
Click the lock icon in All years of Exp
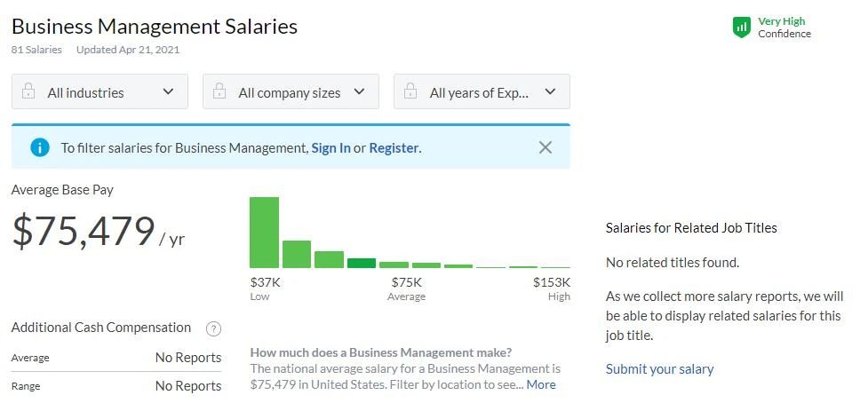click(x=410, y=91)
